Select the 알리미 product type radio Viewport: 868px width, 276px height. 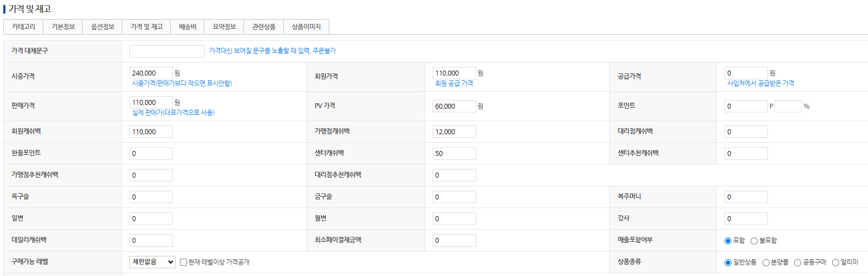pyautogui.click(x=835, y=262)
